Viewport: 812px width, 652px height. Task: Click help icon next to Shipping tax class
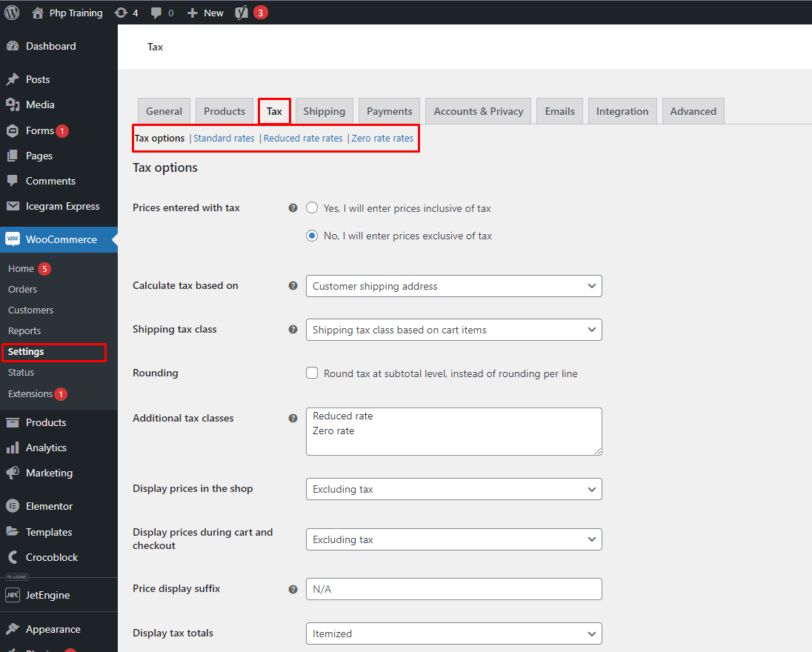pyautogui.click(x=293, y=330)
